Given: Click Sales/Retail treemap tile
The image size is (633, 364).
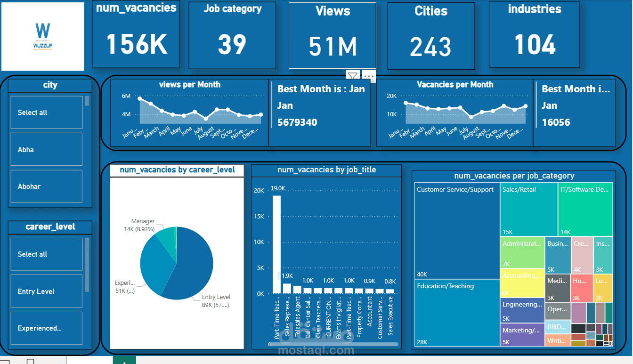Looking at the screenshot, I should click(529, 210).
